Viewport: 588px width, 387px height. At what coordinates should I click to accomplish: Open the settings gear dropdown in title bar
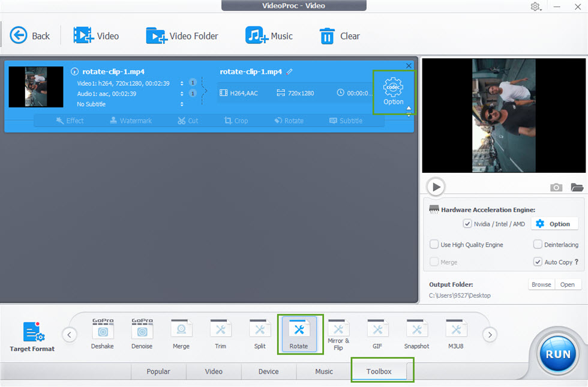[x=535, y=7]
